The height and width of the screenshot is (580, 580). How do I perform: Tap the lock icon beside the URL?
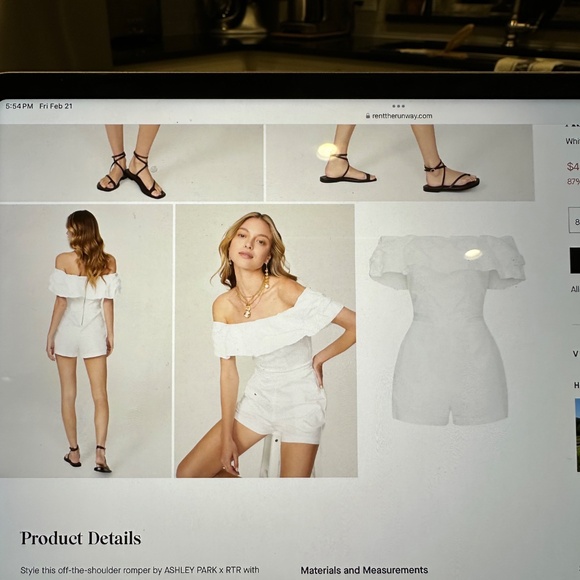point(368,116)
